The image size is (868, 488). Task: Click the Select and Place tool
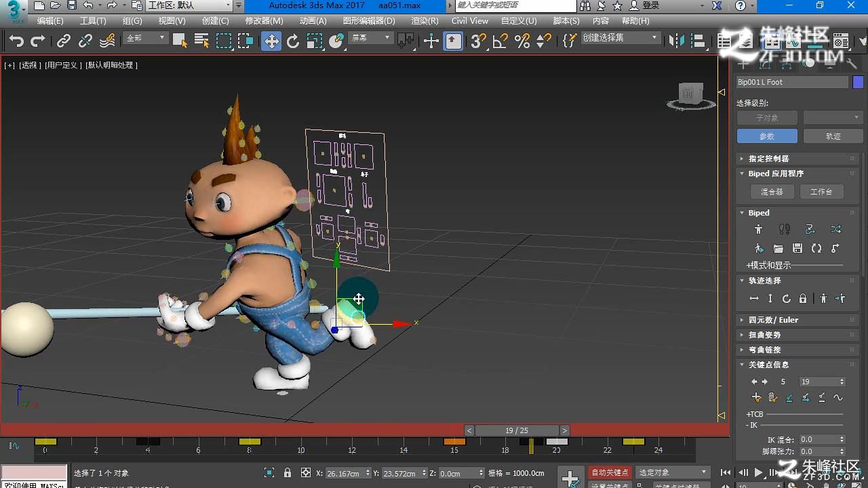click(336, 41)
